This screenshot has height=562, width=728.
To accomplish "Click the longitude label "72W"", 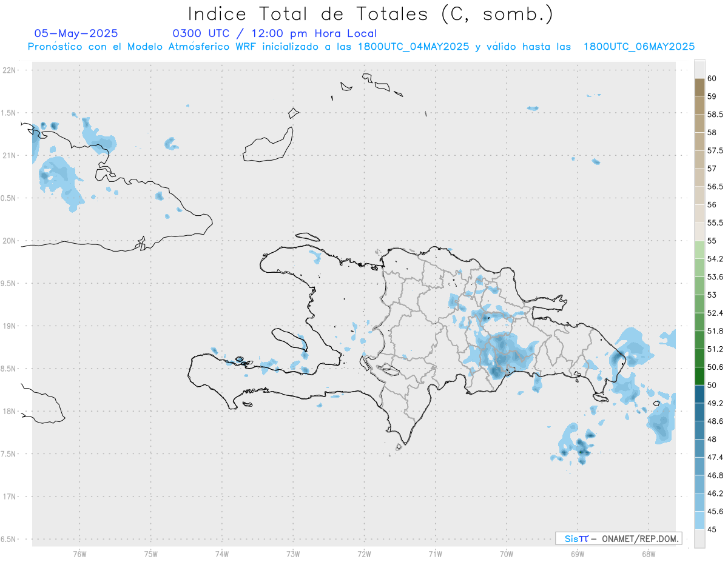I will (364, 554).
